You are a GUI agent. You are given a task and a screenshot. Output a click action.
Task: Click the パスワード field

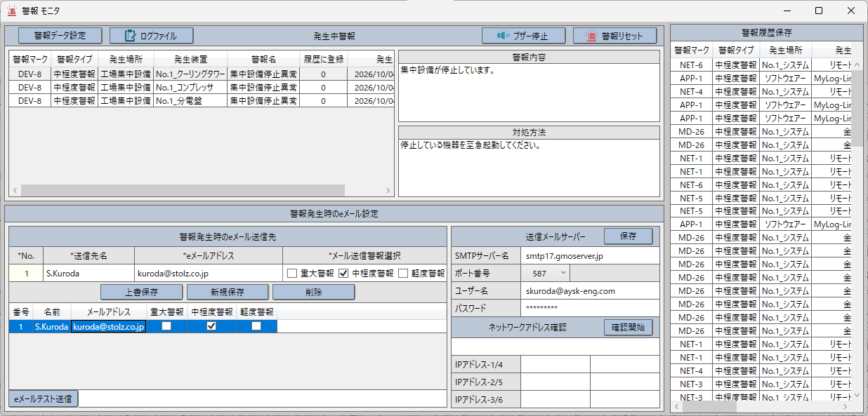pyautogui.click(x=591, y=308)
